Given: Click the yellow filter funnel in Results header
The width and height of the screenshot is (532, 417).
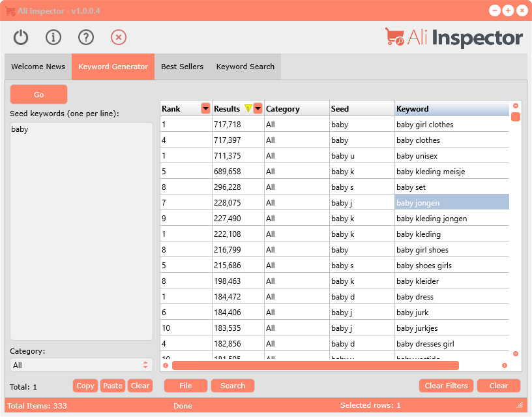Looking at the screenshot, I should 248,108.
